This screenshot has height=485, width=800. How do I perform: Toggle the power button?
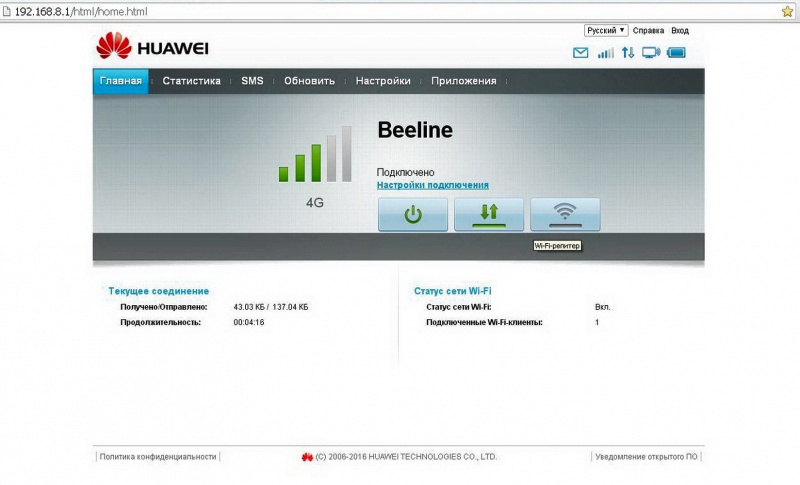coord(413,215)
